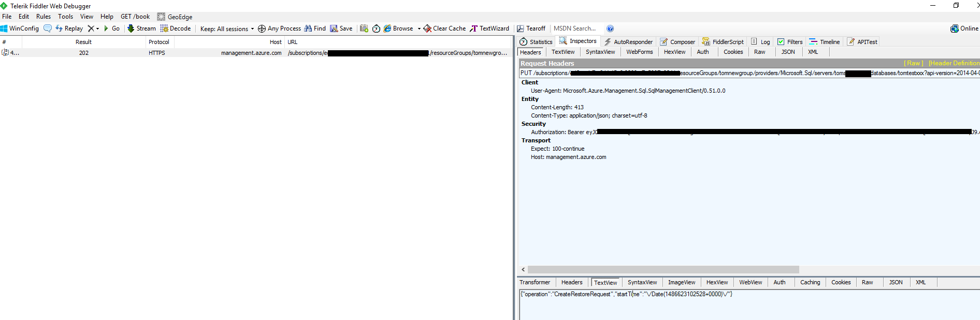
Task: Click the response TextView body text
Action: [x=626, y=294]
